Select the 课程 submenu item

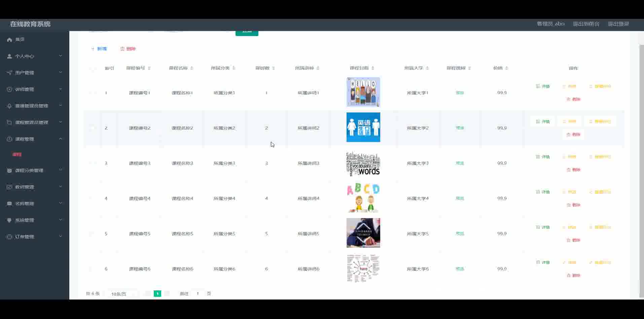coord(17,155)
